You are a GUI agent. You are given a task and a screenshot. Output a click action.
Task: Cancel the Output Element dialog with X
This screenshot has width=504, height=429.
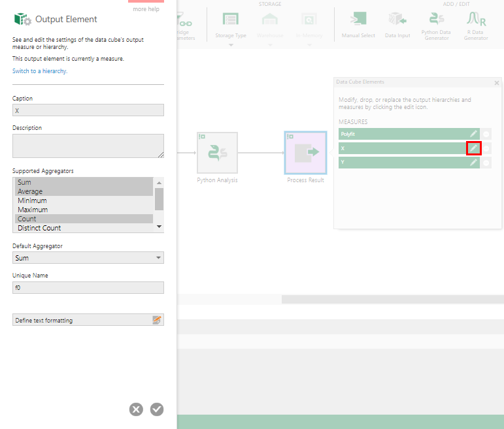pos(136,409)
